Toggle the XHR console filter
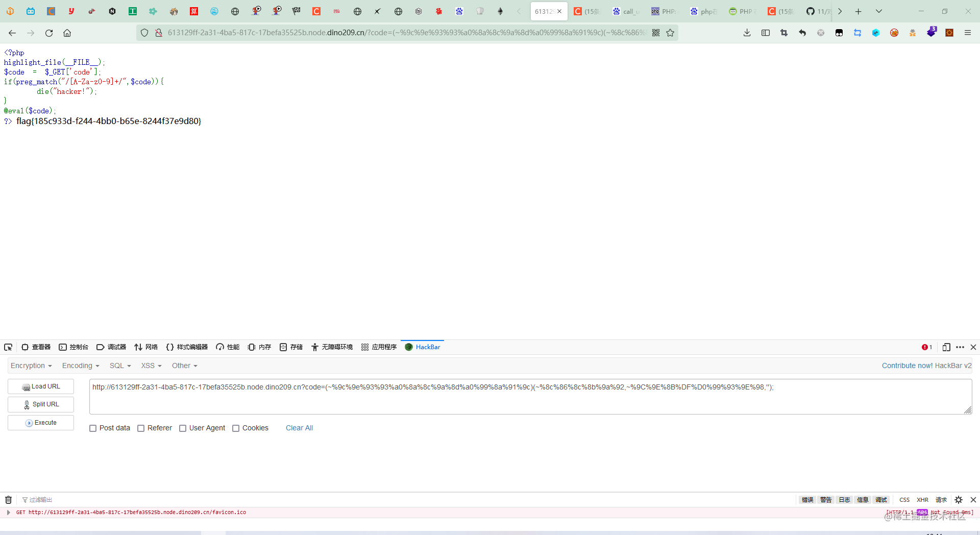980x535 pixels. (922, 500)
